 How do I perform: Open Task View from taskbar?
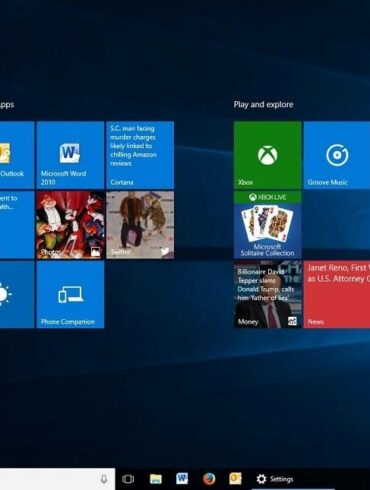(x=128, y=479)
